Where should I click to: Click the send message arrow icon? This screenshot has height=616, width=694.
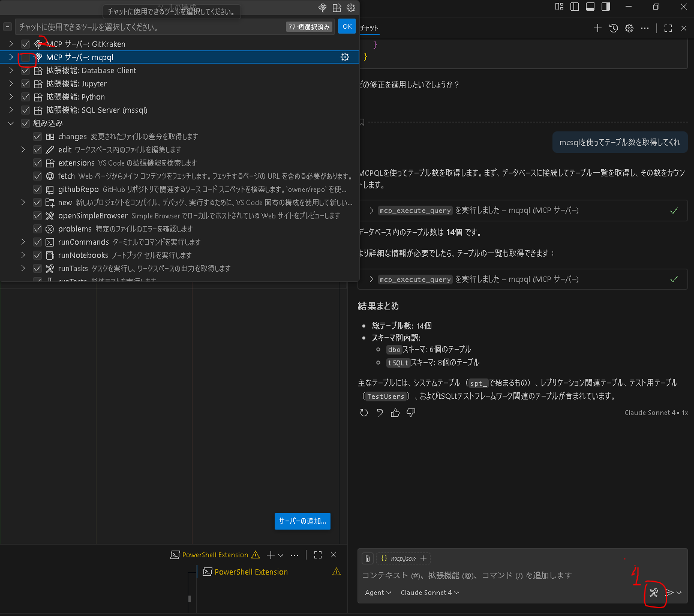(669, 593)
